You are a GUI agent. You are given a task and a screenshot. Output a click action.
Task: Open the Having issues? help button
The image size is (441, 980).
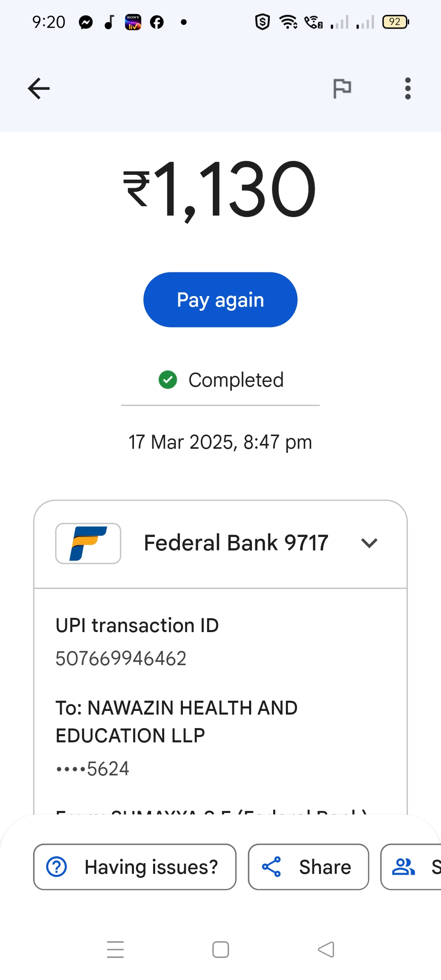135,867
